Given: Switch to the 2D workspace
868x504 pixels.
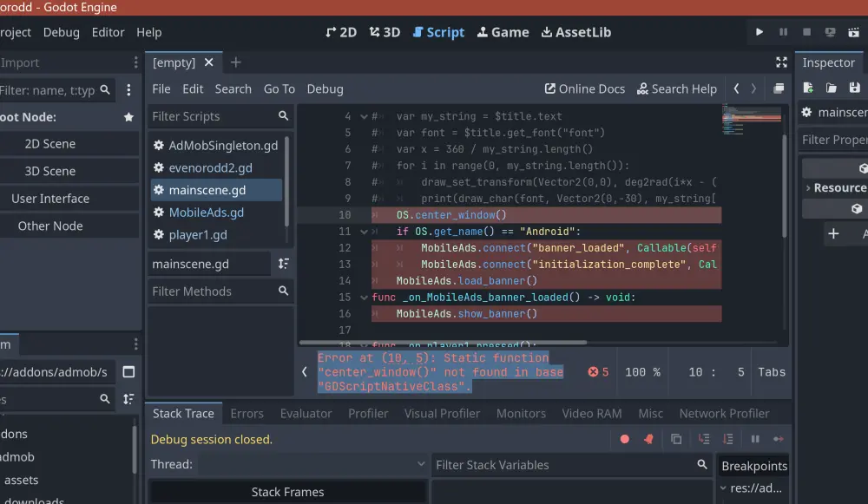Looking at the screenshot, I should (341, 32).
